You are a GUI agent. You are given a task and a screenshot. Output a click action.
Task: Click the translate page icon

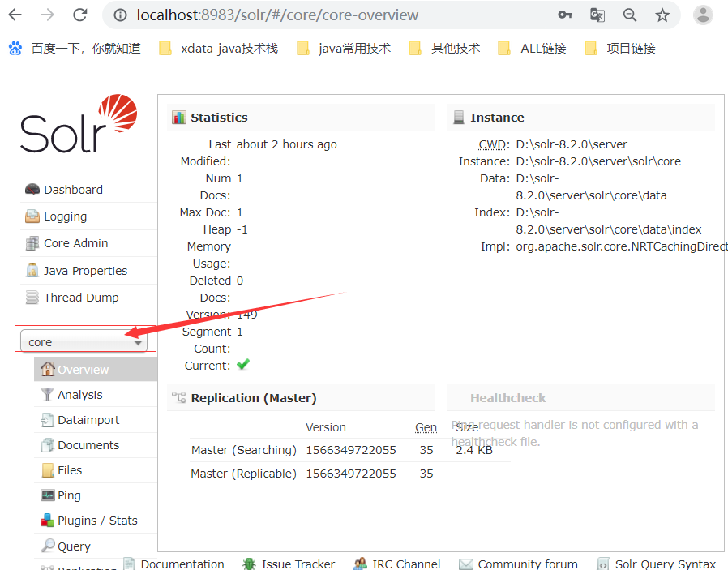point(597,15)
